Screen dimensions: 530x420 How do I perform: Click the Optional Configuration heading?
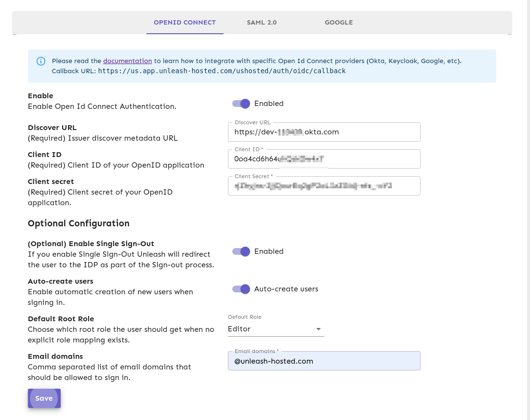pos(79,223)
